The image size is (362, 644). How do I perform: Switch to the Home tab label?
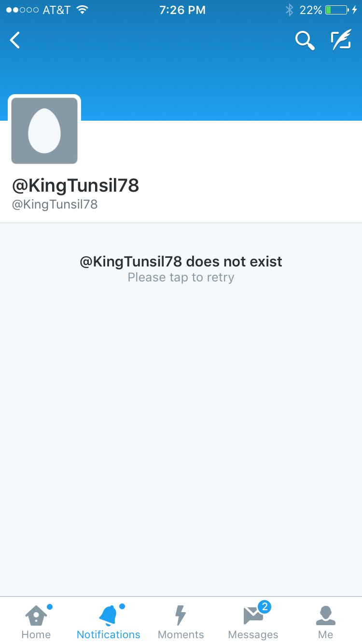pos(36,634)
